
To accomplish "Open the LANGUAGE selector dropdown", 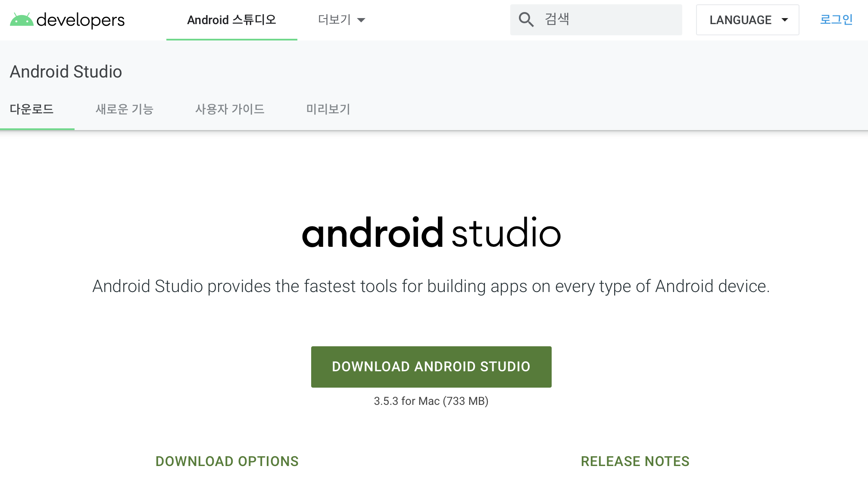I will coord(740,20).
